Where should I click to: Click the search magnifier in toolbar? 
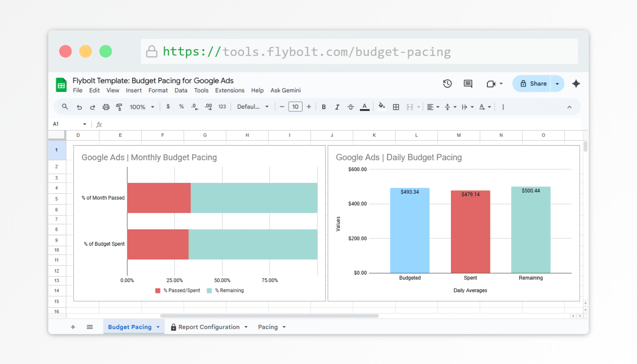[x=65, y=107]
